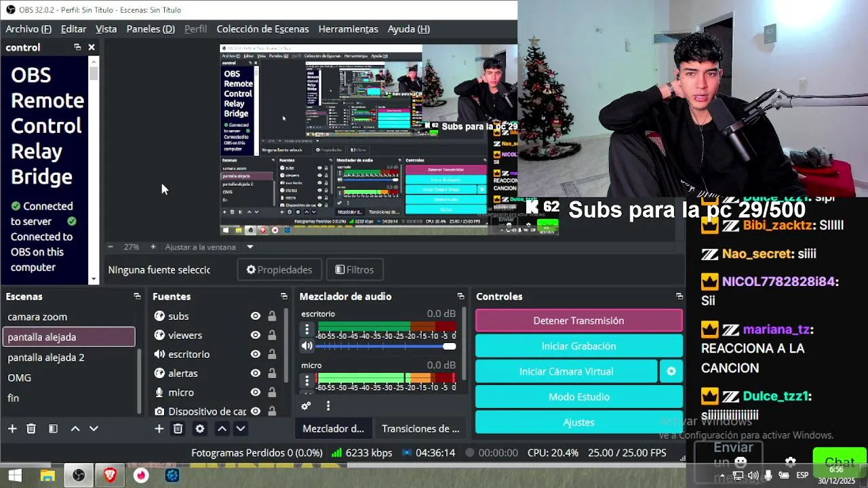
Task: Open the Paneles menu
Action: [151, 28]
